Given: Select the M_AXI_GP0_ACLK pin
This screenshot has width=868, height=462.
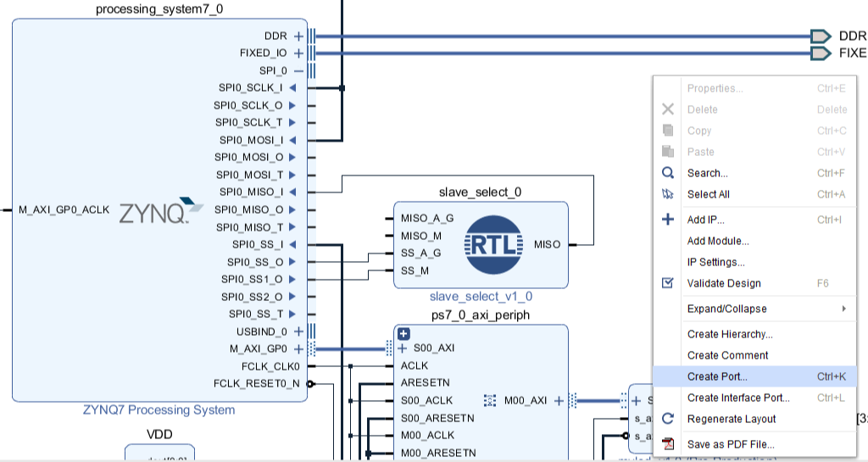Looking at the screenshot, I should click(64, 209).
